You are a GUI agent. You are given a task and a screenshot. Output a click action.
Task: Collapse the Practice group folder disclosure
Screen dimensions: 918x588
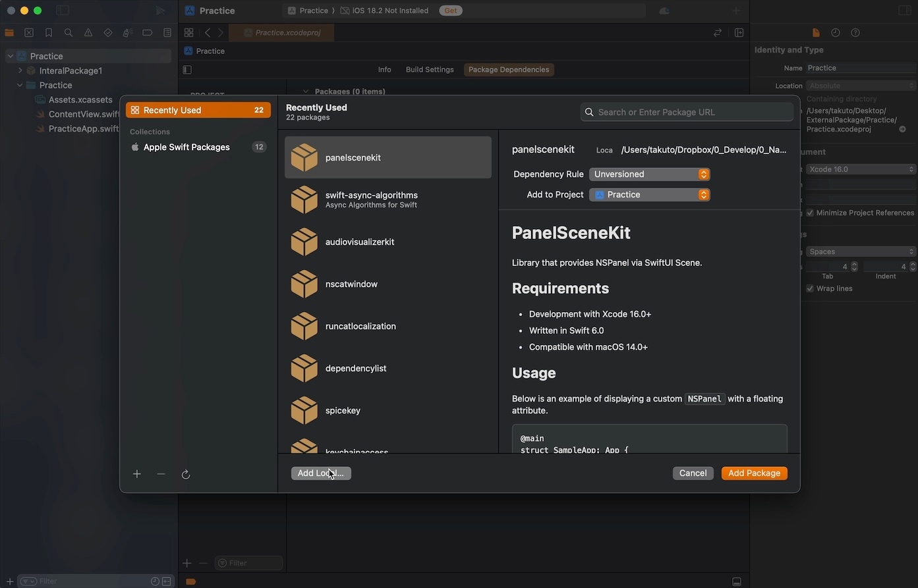coord(20,85)
